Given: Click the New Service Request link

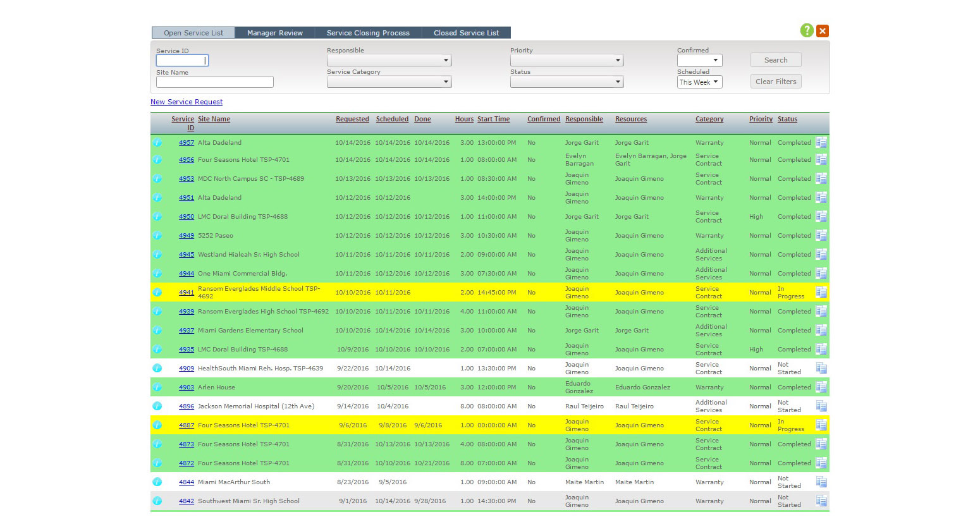Looking at the screenshot, I should (x=187, y=102).
